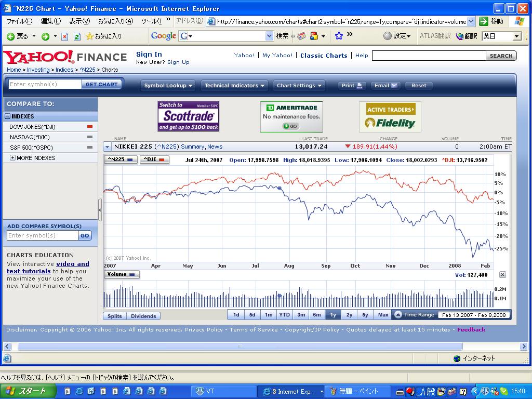Open the Favorites (お気に入り) menu

click(x=116, y=21)
